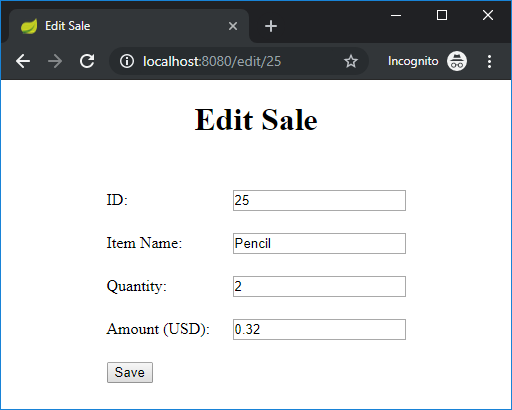Click the Quantity input field
This screenshot has width=512, height=410.
coord(319,286)
